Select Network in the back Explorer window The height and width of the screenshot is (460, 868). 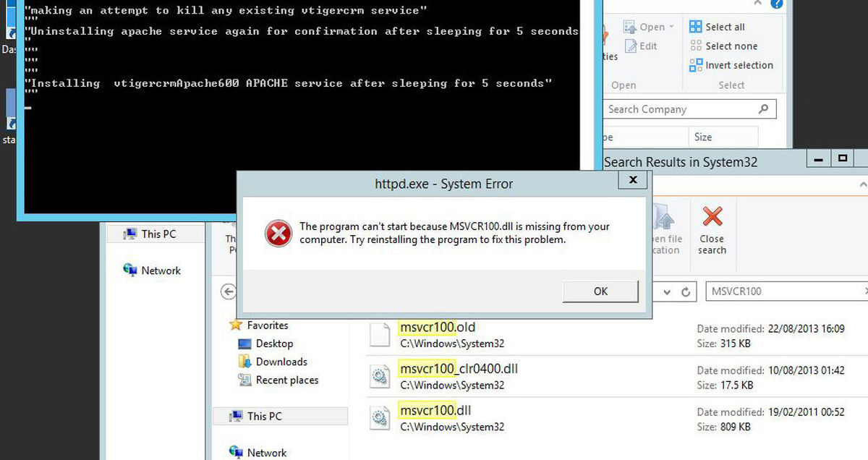pos(161,271)
